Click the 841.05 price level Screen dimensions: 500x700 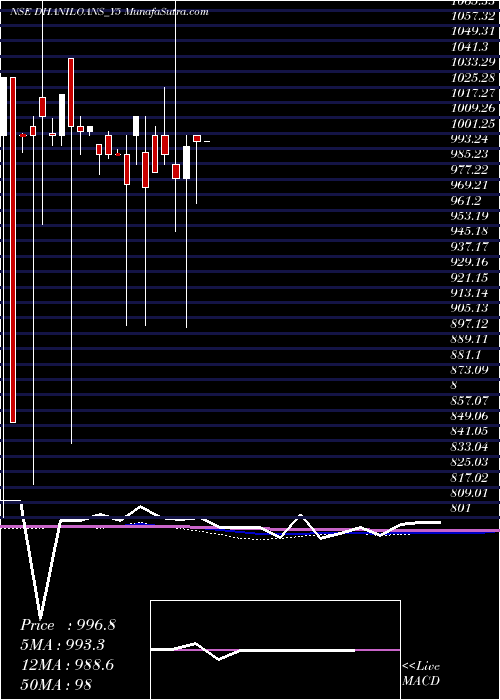point(470,431)
